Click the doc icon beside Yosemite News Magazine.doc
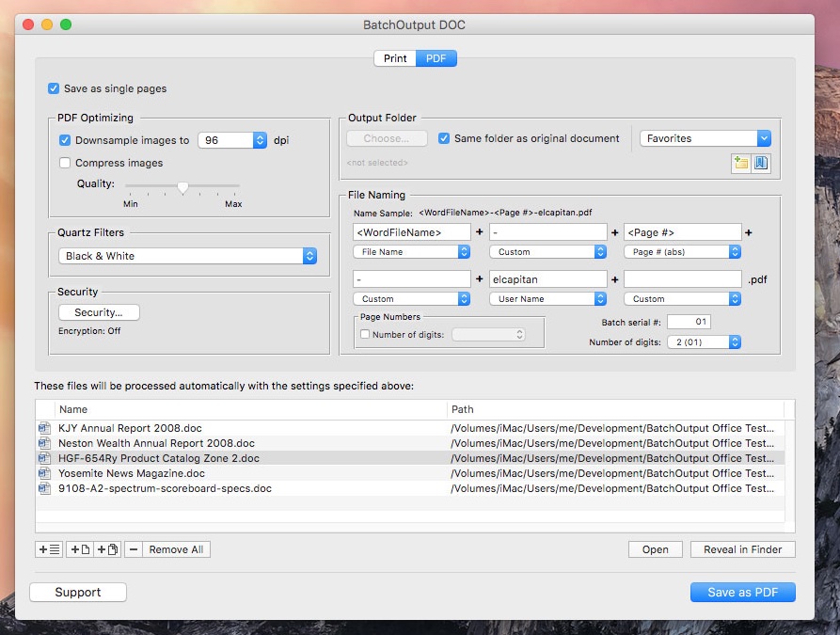840x635 pixels. tap(44, 473)
